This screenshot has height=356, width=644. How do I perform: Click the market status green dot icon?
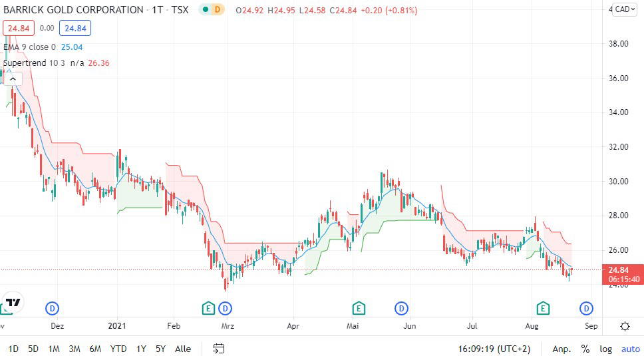206,9
